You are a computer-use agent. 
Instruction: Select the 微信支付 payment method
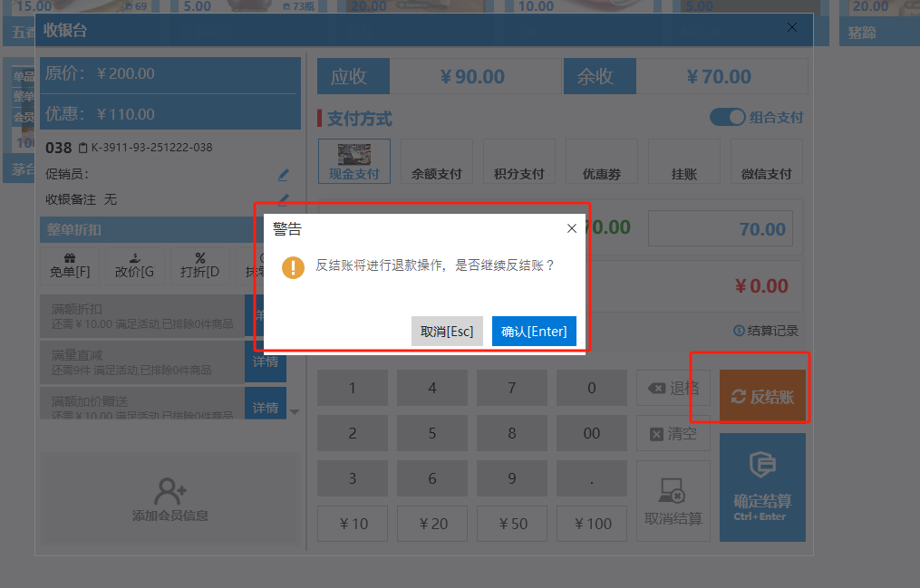pos(766,161)
